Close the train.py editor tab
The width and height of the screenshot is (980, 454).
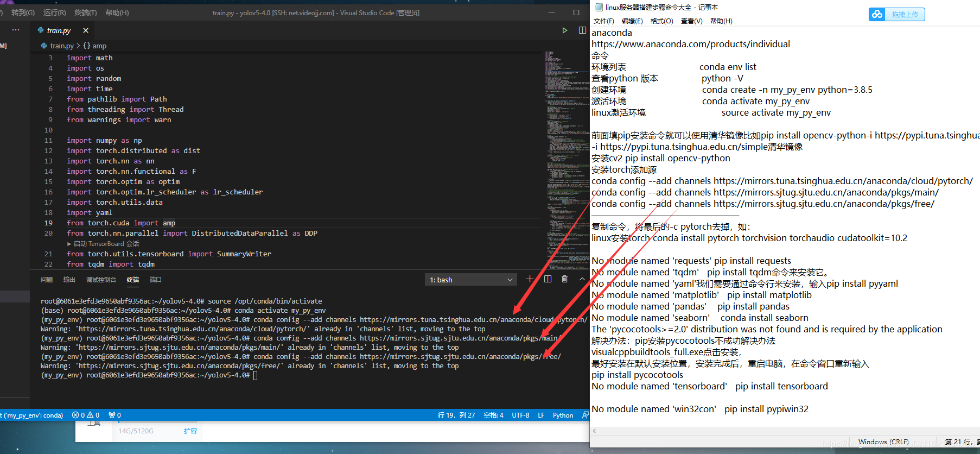[86, 30]
